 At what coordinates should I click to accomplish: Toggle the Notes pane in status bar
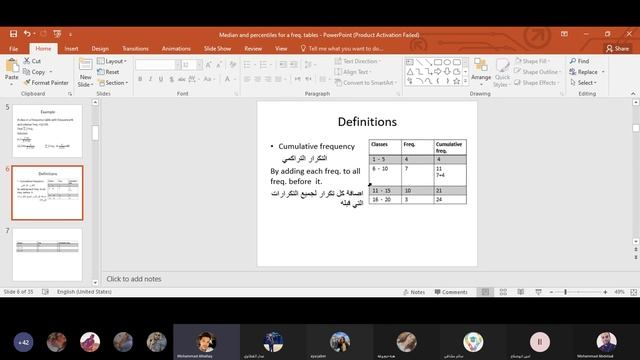click(414, 292)
